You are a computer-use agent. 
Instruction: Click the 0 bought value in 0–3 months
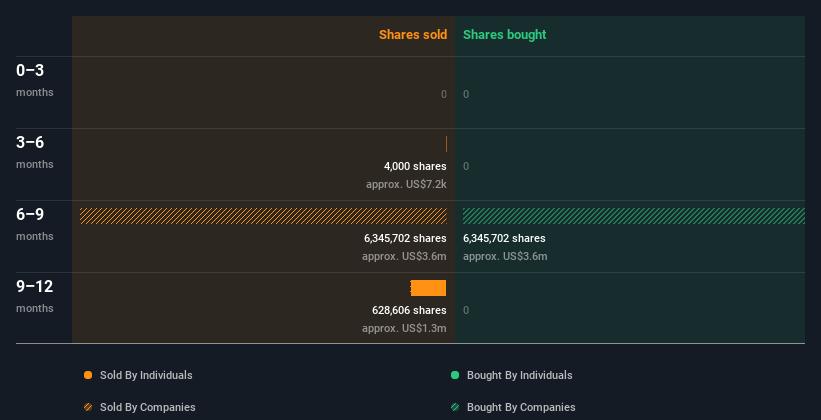coord(466,94)
